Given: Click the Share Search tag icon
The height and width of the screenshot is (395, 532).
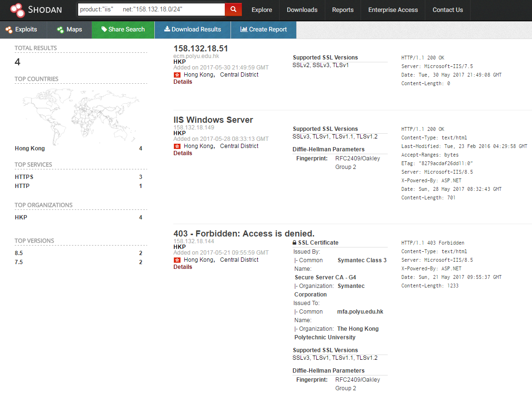Looking at the screenshot, I should (x=104, y=29).
